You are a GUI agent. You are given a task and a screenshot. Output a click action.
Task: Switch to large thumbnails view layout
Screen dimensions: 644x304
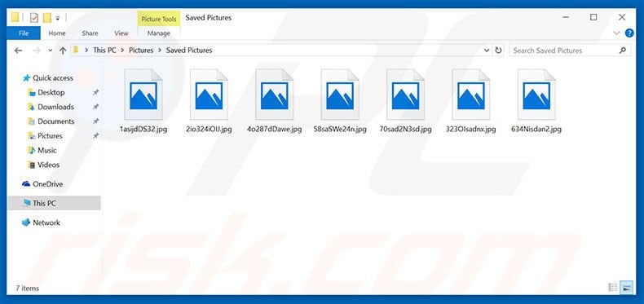pyautogui.click(x=626, y=288)
